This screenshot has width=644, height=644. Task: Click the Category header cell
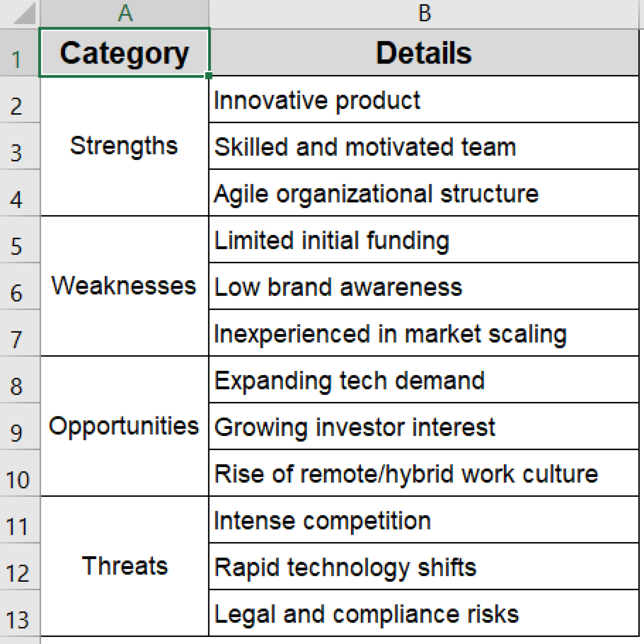[x=124, y=53]
